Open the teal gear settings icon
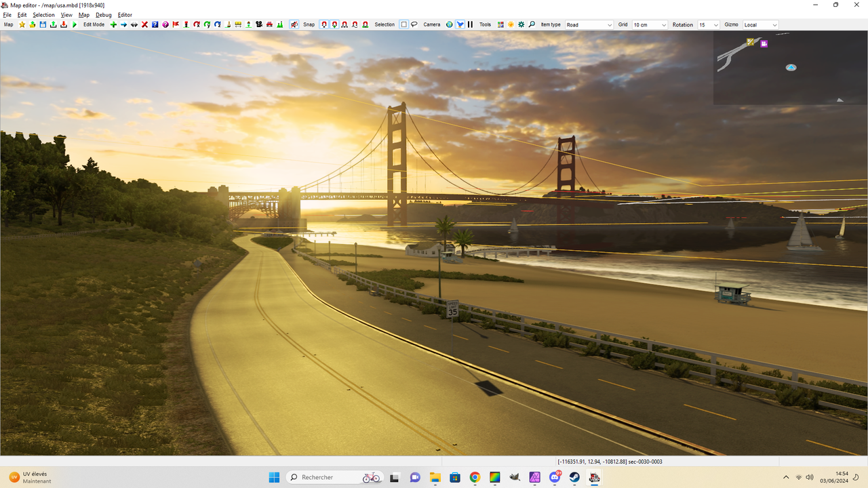 521,24
